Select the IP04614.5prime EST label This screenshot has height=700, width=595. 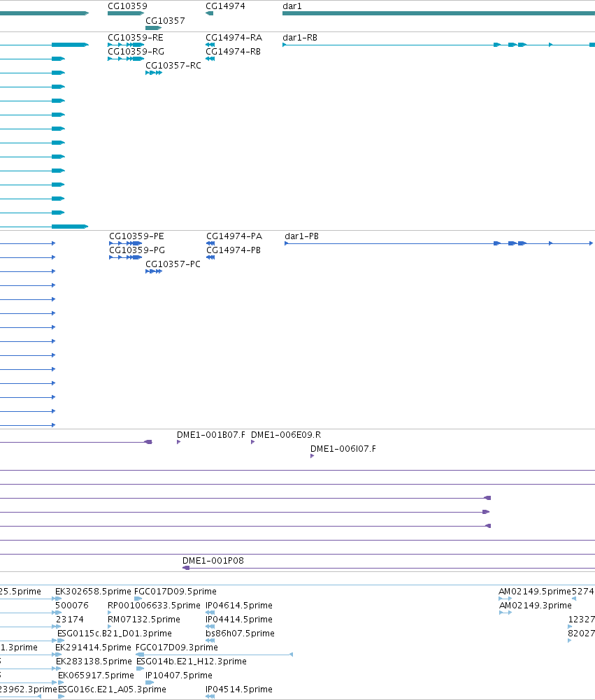click(x=239, y=606)
